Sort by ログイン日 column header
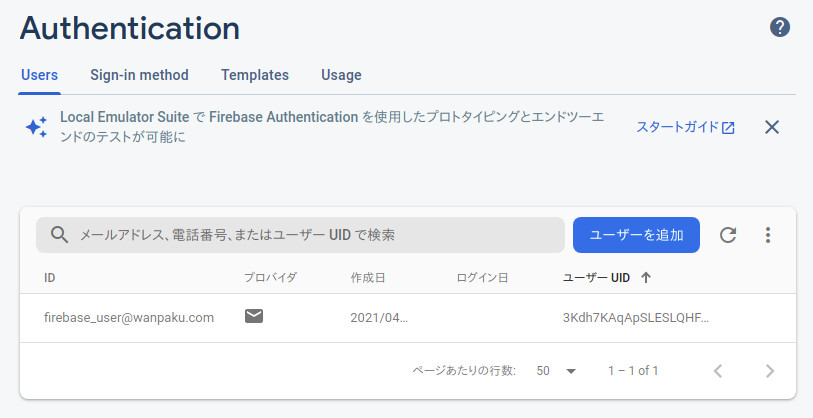The image size is (813, 418). tap(482, 277)
